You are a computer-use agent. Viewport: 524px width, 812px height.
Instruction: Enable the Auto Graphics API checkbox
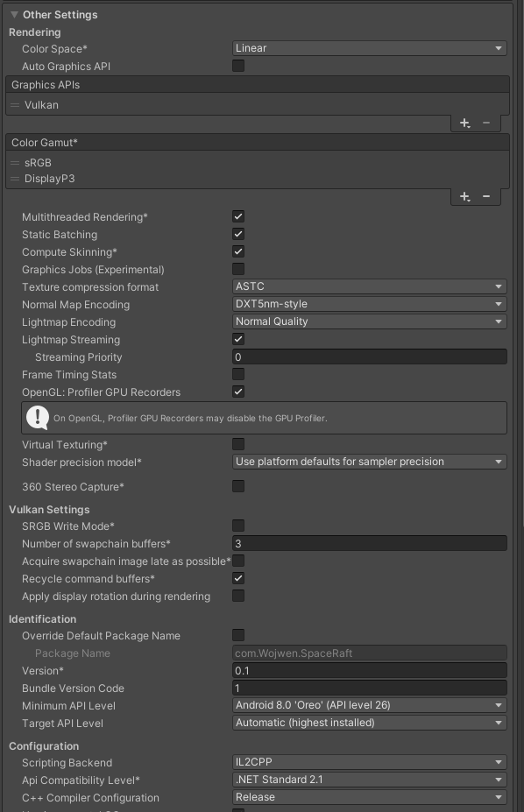(x=237, y=65)
